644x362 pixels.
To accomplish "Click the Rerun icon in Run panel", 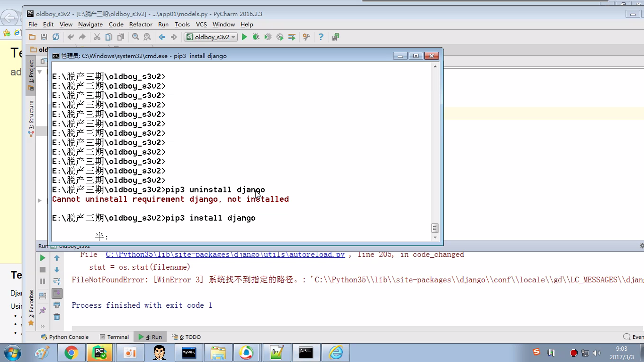I will 42,258.
